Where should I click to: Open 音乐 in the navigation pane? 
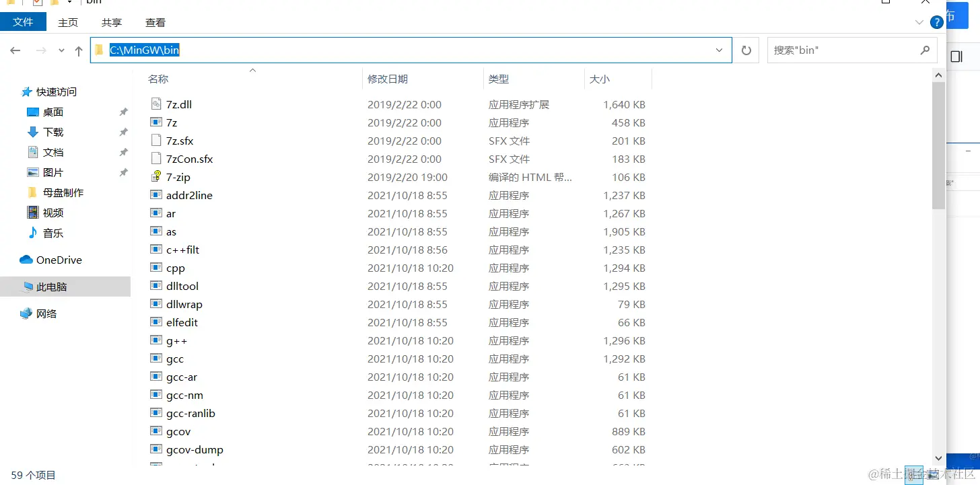(x=53, y=233)
